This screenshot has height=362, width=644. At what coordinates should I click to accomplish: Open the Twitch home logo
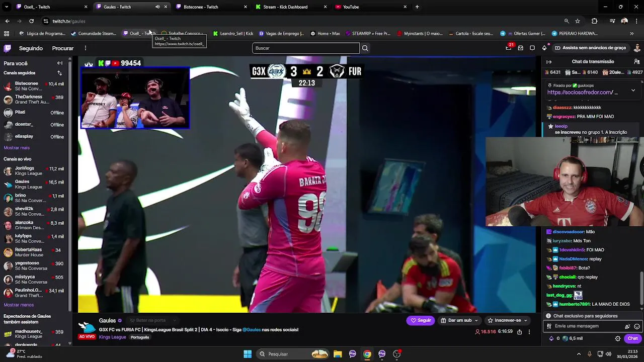tap(8, 48)
